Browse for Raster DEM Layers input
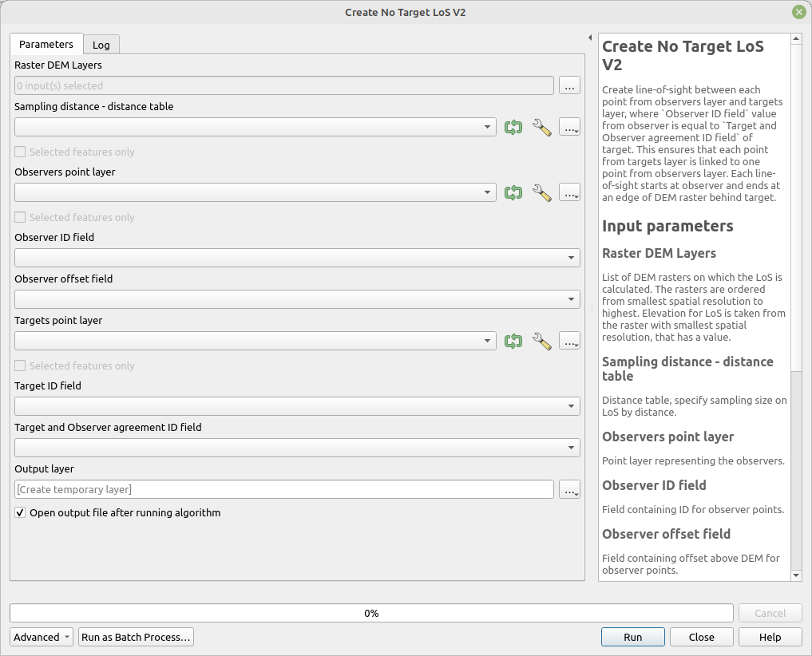Viewport: 812px width, 656px height. click(x=569, y=85)
